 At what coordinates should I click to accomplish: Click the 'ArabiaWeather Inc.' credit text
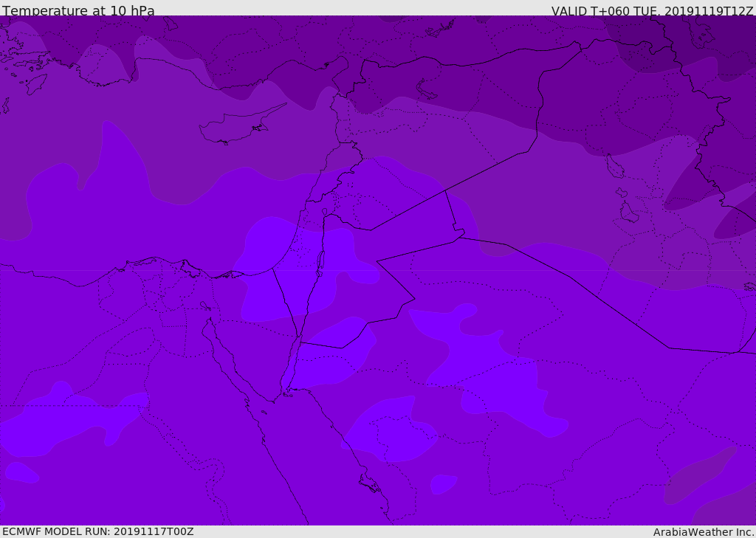pos(704,532)
